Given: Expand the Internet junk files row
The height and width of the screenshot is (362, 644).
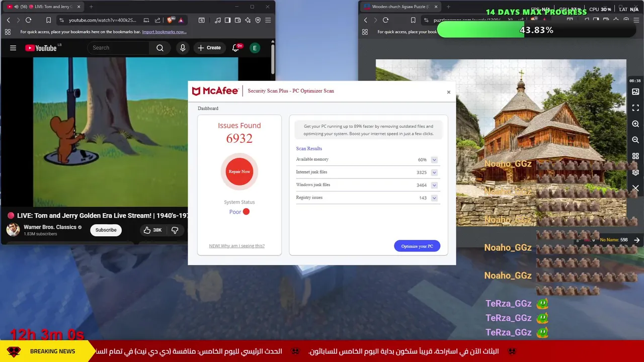Looking at the screenshot, I should (x=434, y=172).
